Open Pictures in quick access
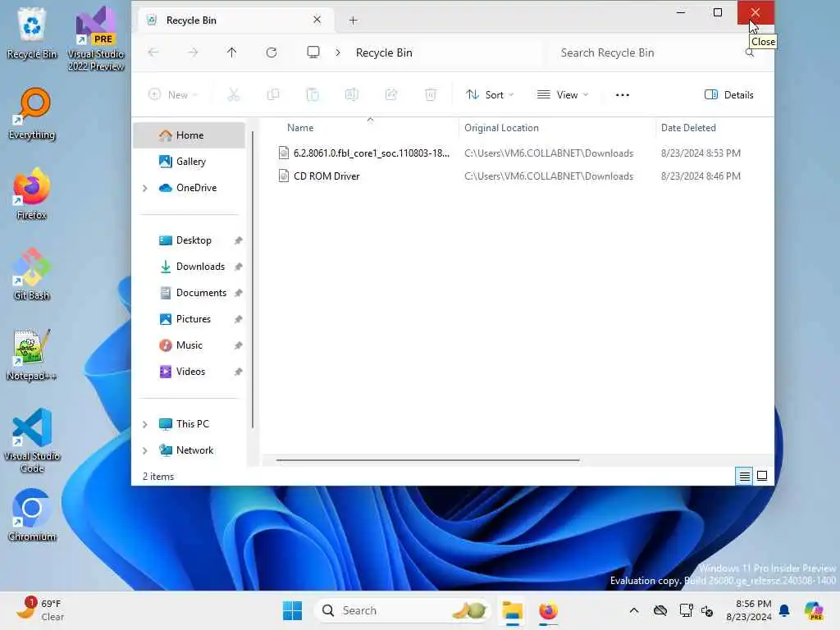 coord(189,319)
